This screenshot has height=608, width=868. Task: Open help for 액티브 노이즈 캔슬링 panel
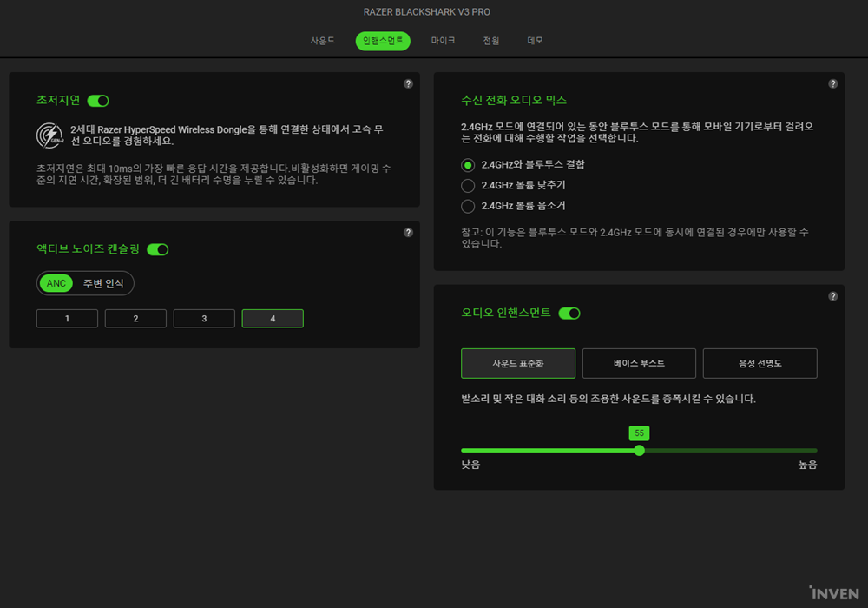pos(408,233)
